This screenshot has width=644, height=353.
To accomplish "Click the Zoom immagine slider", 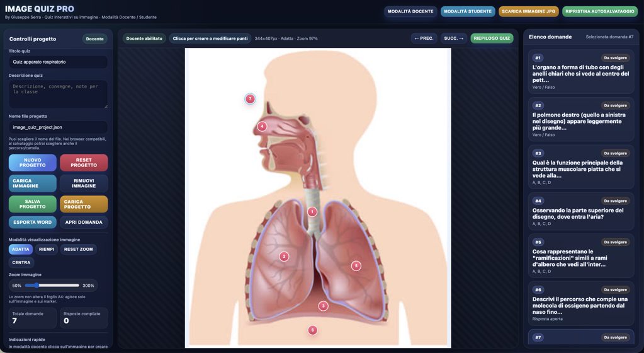I will pos(52,285).
